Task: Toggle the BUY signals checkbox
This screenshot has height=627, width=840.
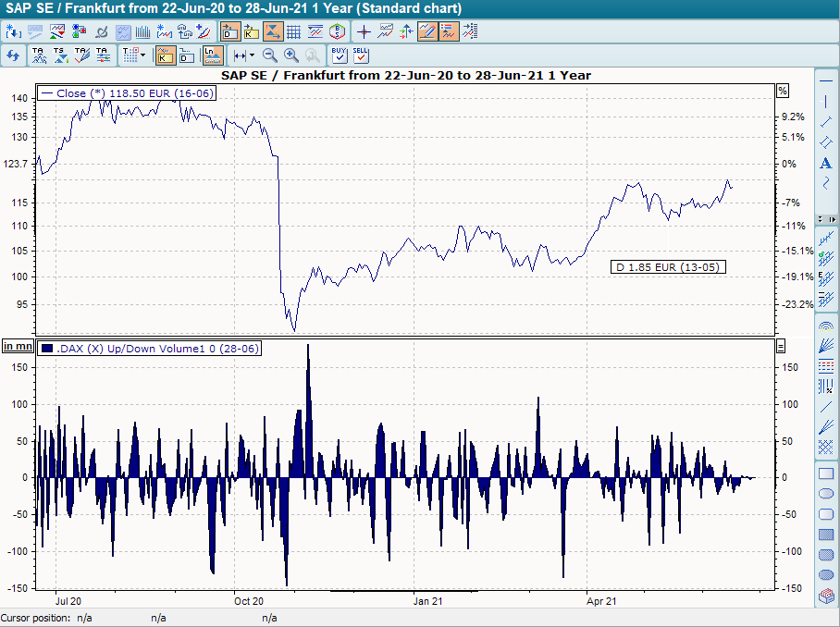Action: (x=340, y=55)
